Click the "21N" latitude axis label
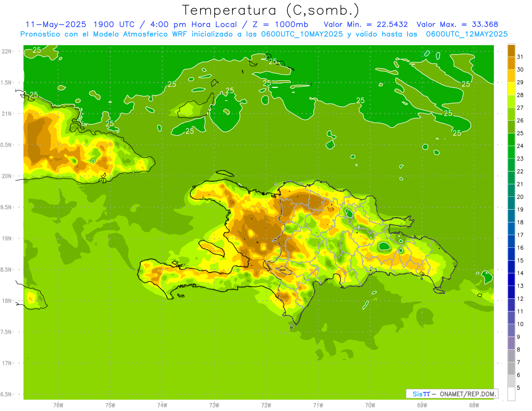Screen dimensions: 532x411 tap(7, 114)
